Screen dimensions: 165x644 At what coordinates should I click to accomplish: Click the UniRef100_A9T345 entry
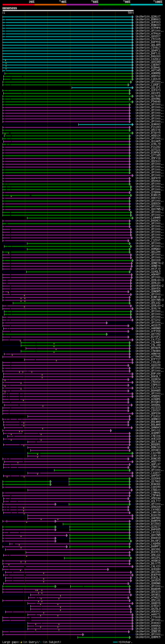(148, 71)
